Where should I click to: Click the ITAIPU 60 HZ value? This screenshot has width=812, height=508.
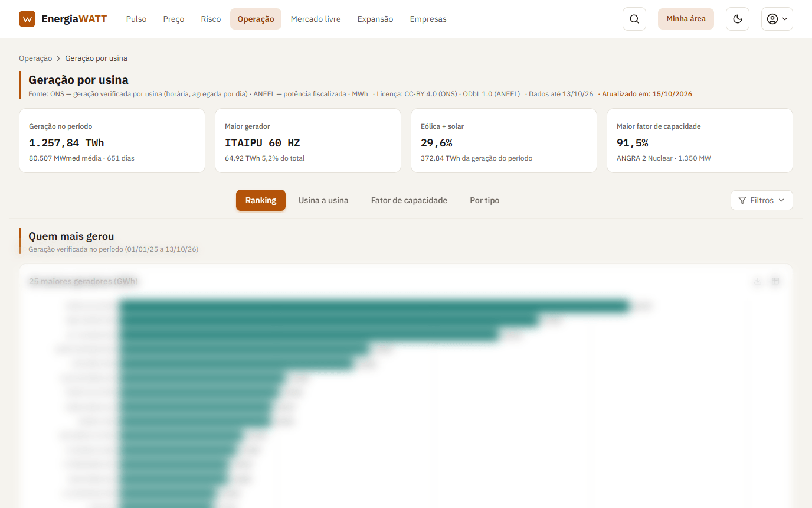tap(263, 143)
